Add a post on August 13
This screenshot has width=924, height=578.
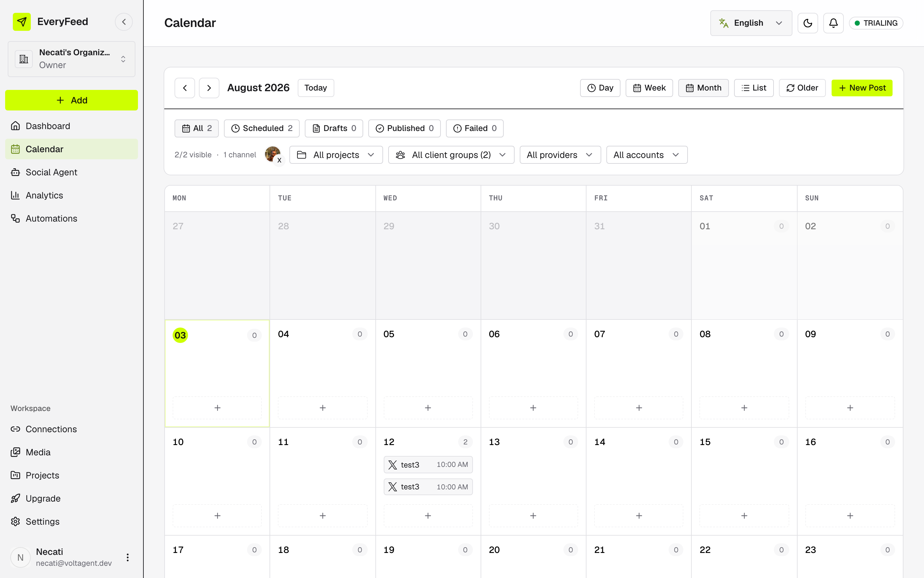534,516
